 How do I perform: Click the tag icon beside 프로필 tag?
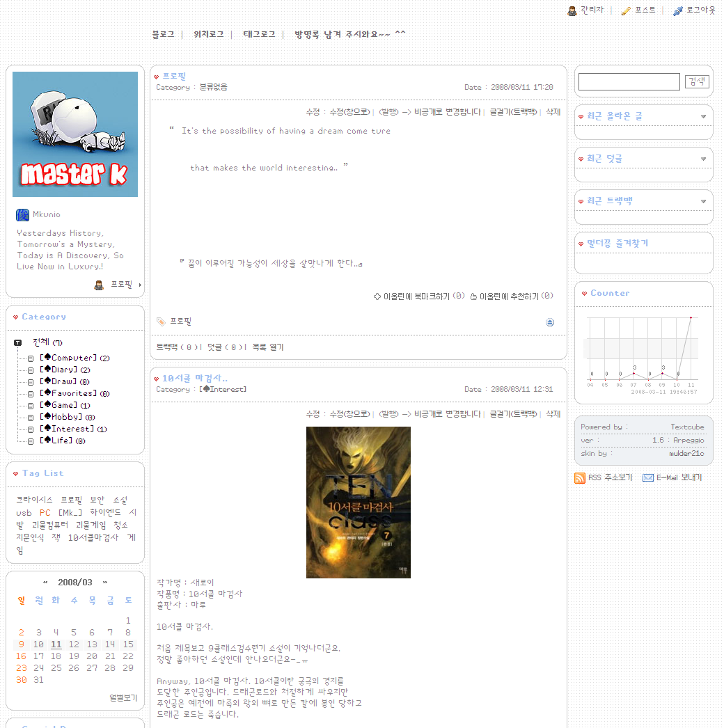pyautogui.click(x=161, y=322)
